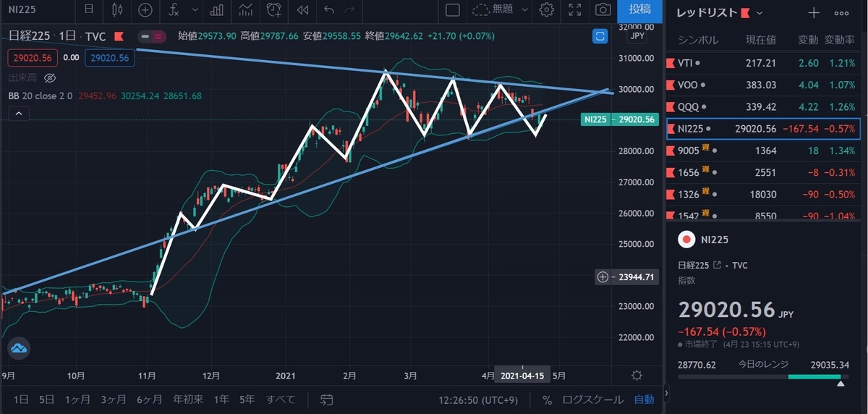Viewport: 868px width, 414px height.
Task: Open the cloud layout save icon
Action: pos(480,10)
